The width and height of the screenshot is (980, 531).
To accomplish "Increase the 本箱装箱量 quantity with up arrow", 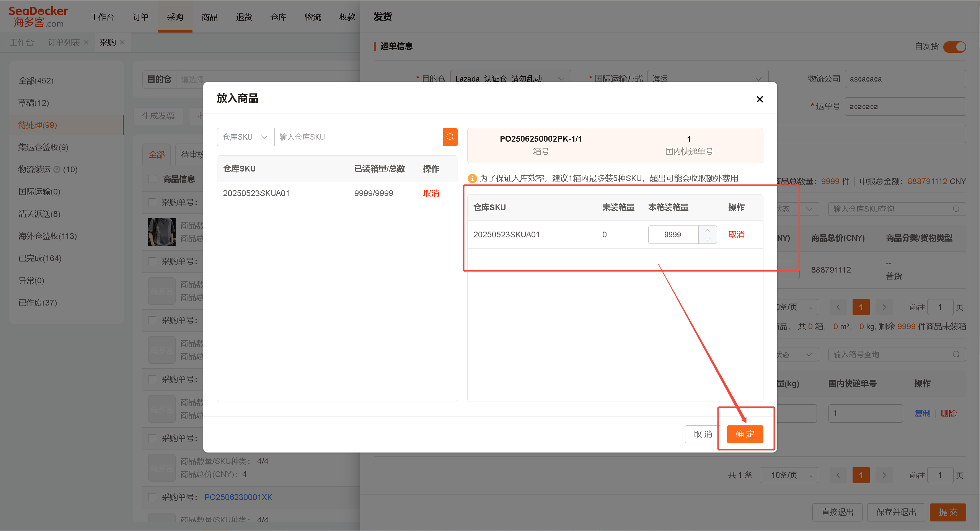I will (707, 230).
